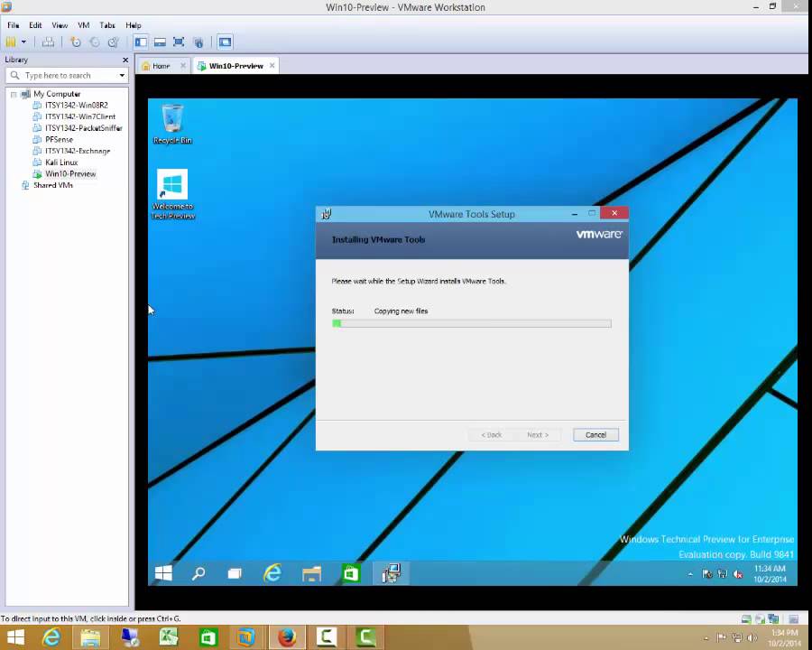Toggle the thumbnail bar view button
This screenshot has width=812, height=650.
click(x=160, y=42)
